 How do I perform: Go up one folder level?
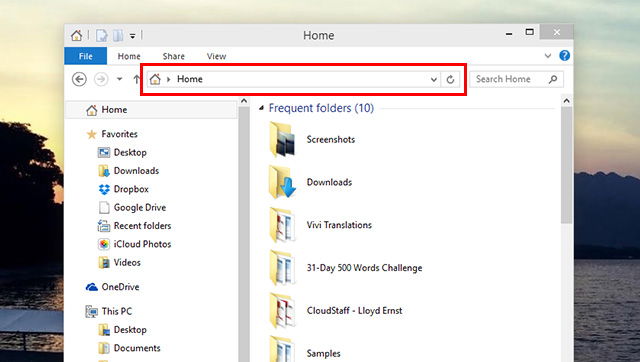coord(136,79)
